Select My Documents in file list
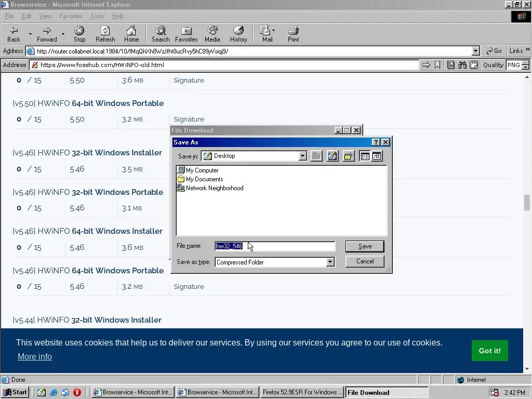Viewport: 532px width, 399px height. tap(200, 179)
